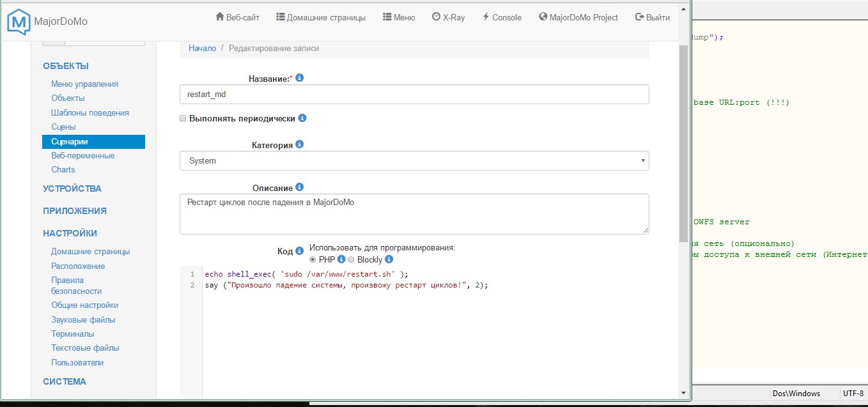This screenshot has height=407, width=868.
Task: Expand the ПРИЛОЖЕНИЯ sidebar section
Action: (74, 211)
